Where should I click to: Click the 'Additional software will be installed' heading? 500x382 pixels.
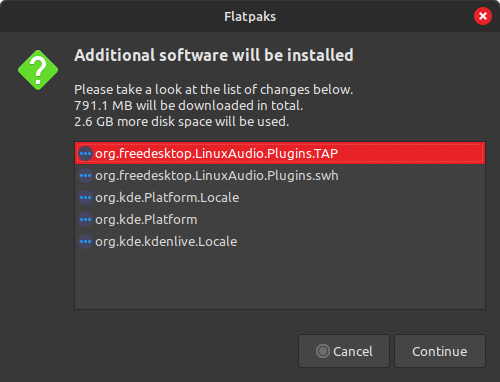[214, 55]
